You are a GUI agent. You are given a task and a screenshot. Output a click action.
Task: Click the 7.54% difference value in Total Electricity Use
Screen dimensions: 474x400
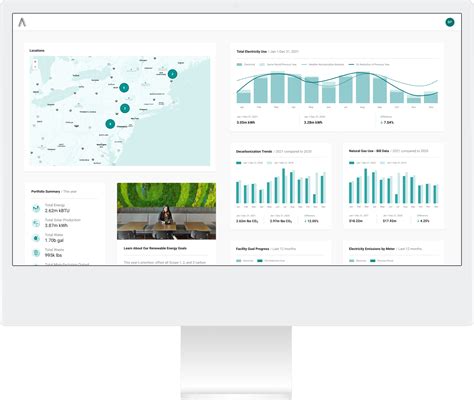click(x=387, y=123)
